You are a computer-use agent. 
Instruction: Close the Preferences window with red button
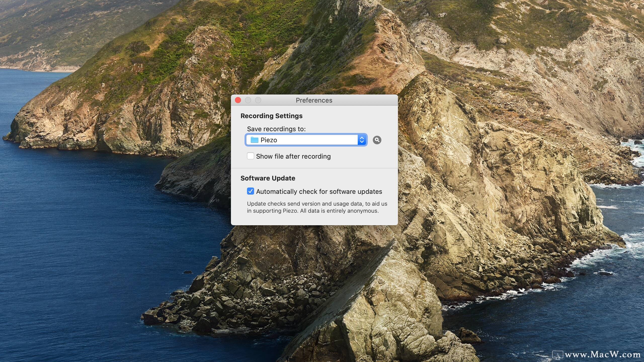238,100
